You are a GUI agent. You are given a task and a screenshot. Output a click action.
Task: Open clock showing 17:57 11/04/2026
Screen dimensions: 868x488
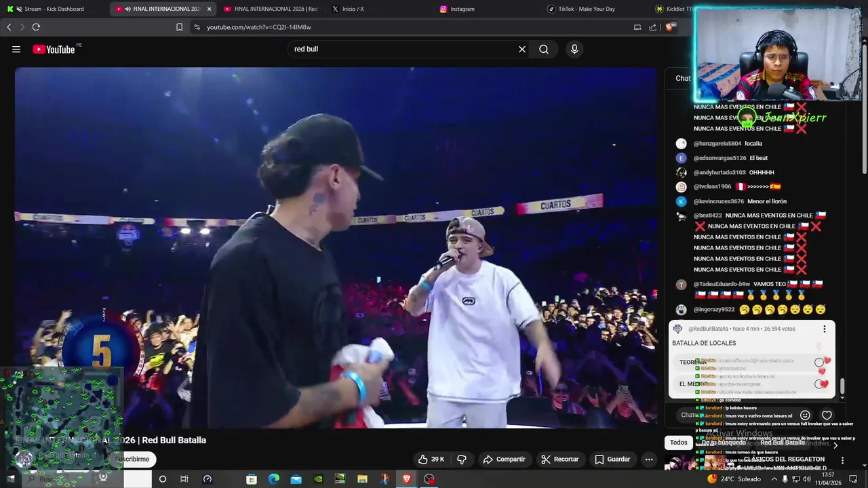coord(828,479)
